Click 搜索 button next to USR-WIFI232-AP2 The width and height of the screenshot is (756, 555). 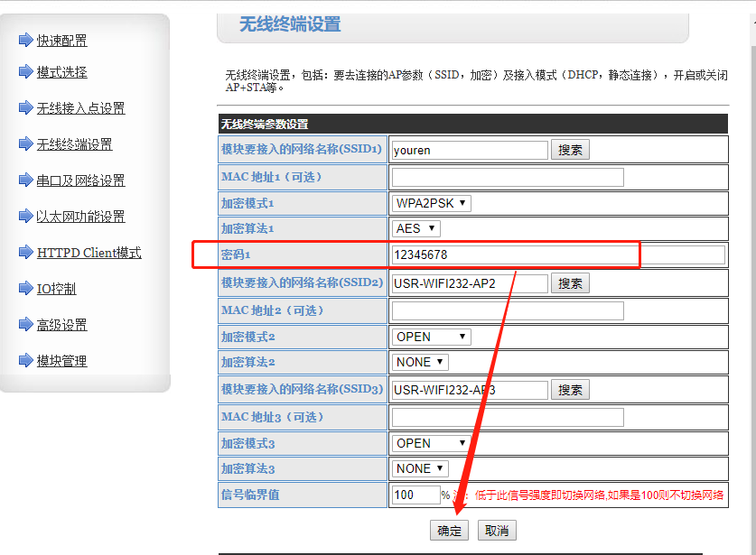tap(570, 283)
